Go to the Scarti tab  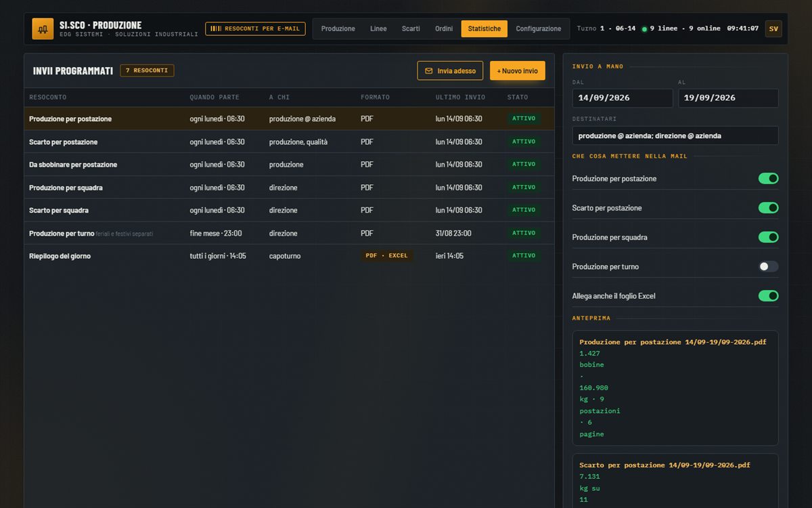tap(411, 28)
